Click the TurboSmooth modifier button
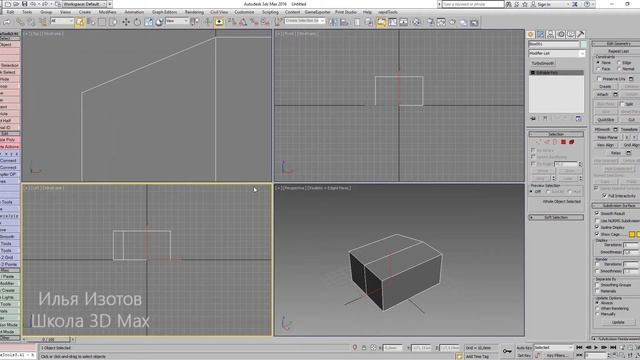The height and width of the screenshot is (360, 640). pos(542,63)
